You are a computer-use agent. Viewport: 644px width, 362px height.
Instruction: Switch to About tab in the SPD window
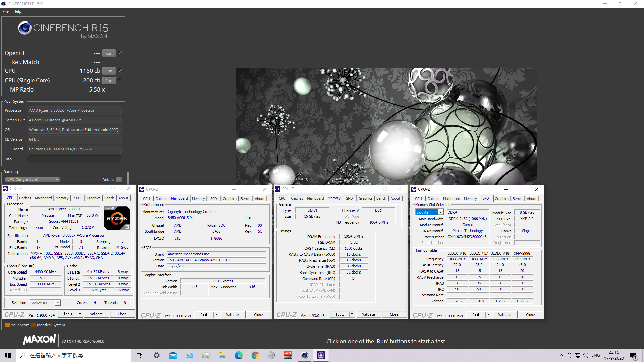click(x=531, y=199)
